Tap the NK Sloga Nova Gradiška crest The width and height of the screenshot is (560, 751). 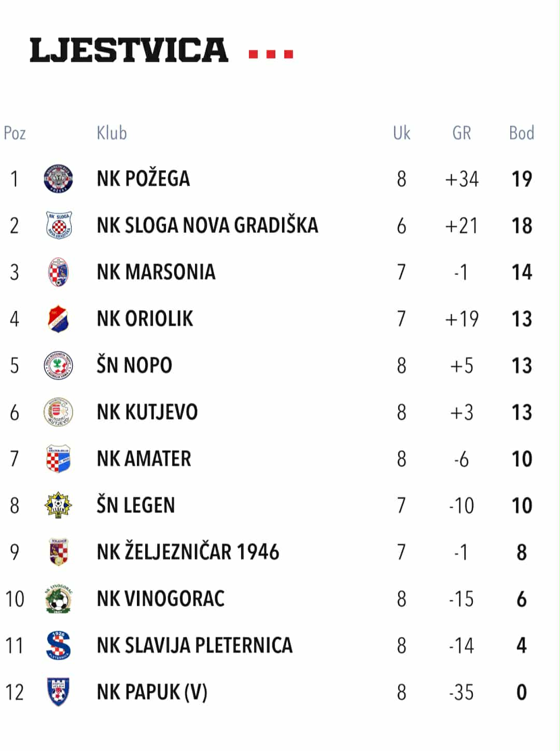pos(58,226)
